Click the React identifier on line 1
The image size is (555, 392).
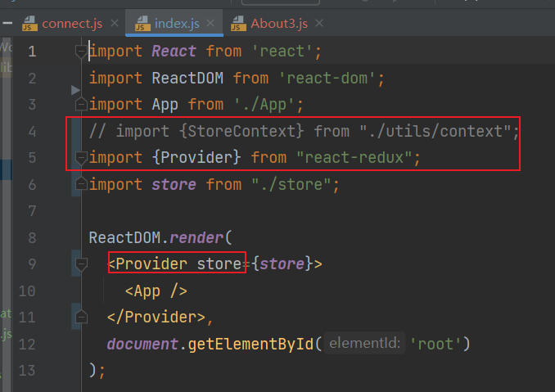[174, 52]
